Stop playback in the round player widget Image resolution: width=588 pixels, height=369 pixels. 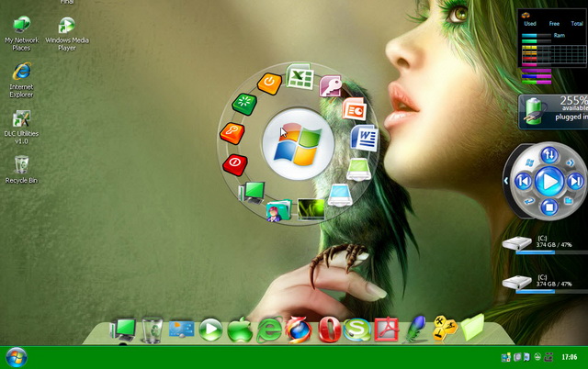pos(549,207)
